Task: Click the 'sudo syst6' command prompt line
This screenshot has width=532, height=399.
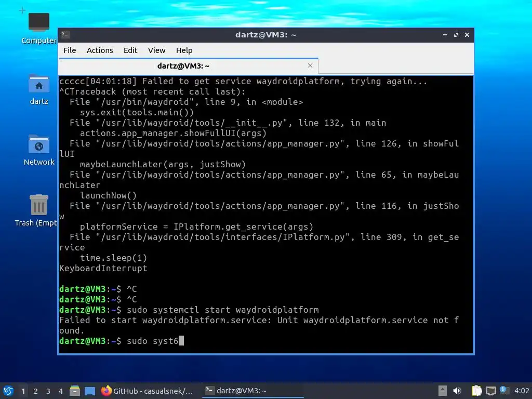Action: [x=122, y=341]
